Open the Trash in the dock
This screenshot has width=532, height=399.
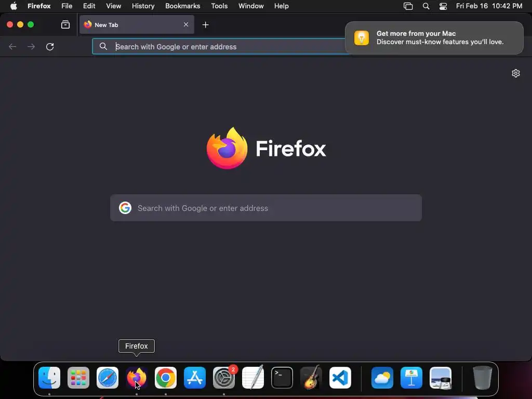click(483, 378)
